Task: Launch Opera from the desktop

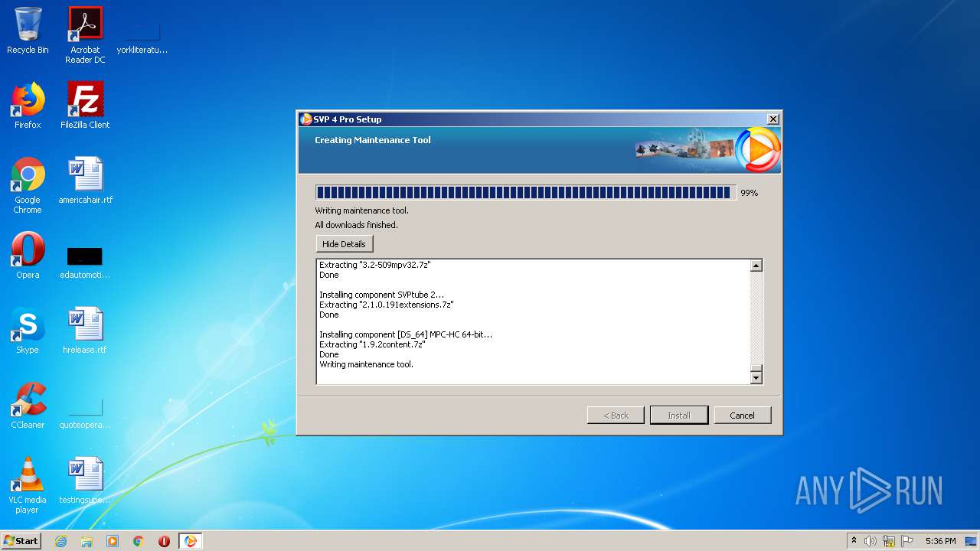Action: [28, 256]
